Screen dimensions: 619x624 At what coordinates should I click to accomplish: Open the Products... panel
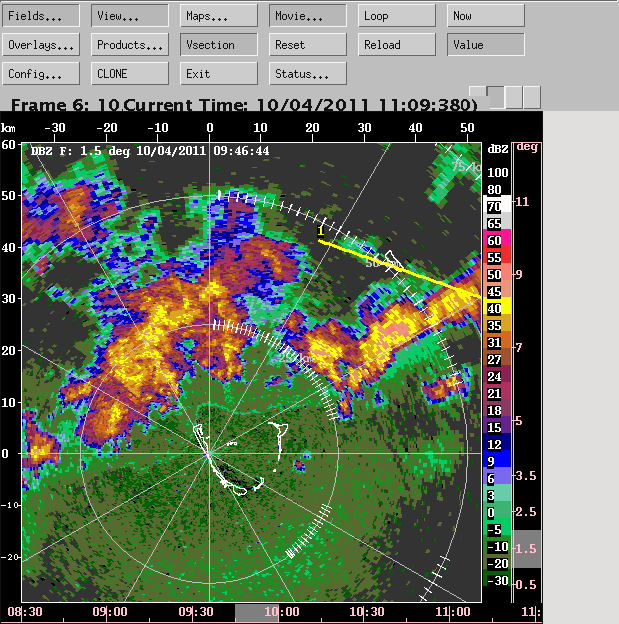point(130,45)
